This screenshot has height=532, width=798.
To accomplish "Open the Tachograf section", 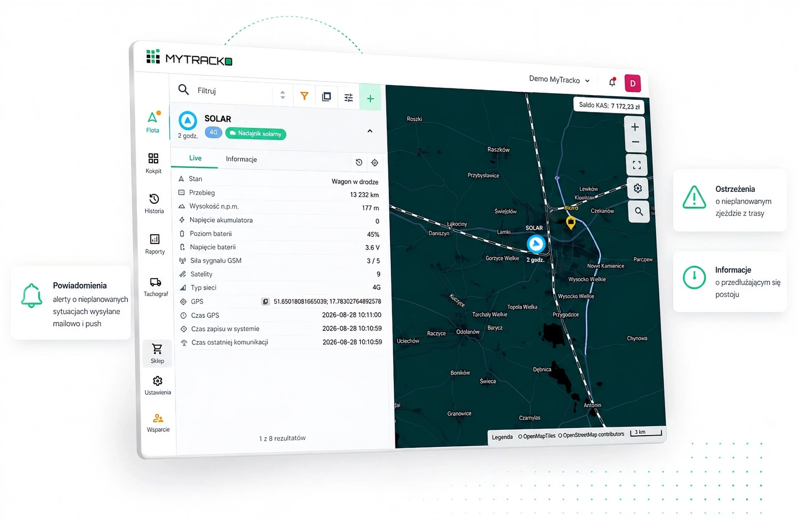I will (156, 287).
